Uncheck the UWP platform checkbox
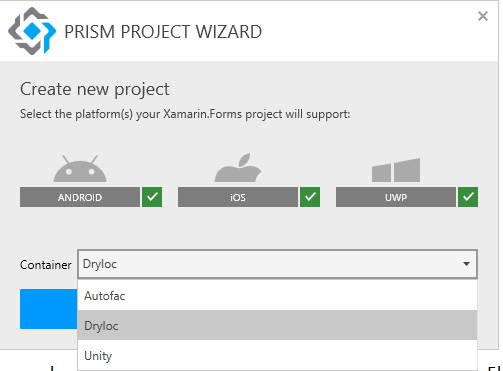 (x=468, y=197)
